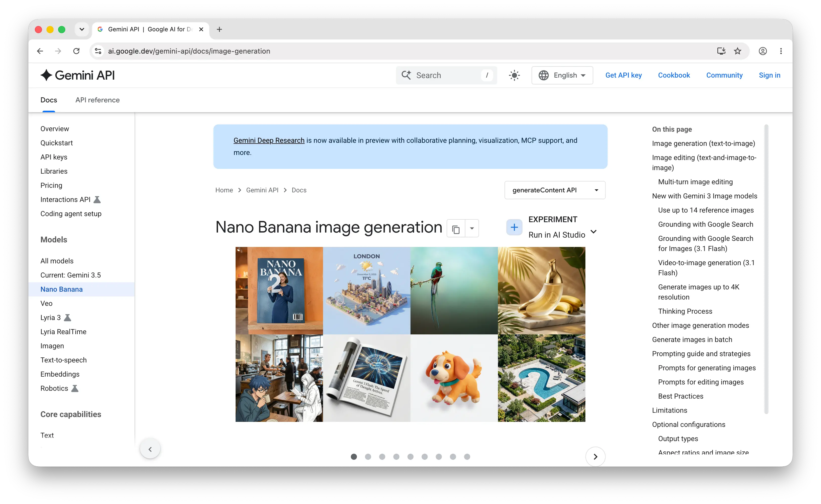Open the Cookbook link

(x=674, y=75)
